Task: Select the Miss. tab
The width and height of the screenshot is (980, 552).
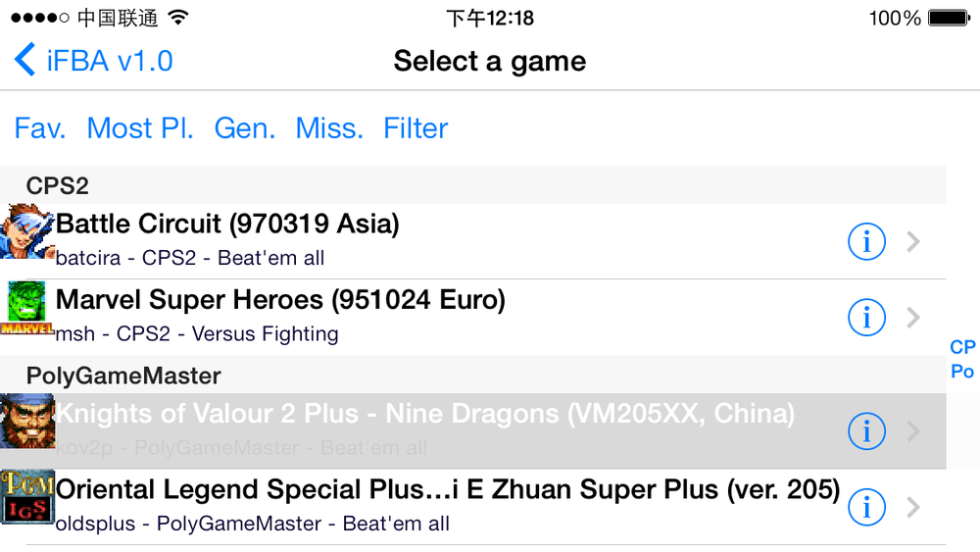Action: click(x=329, y=128)
